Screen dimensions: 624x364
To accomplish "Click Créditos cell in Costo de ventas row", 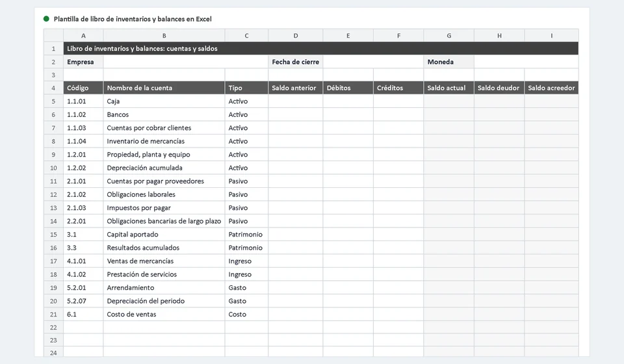I will [398, 314].
